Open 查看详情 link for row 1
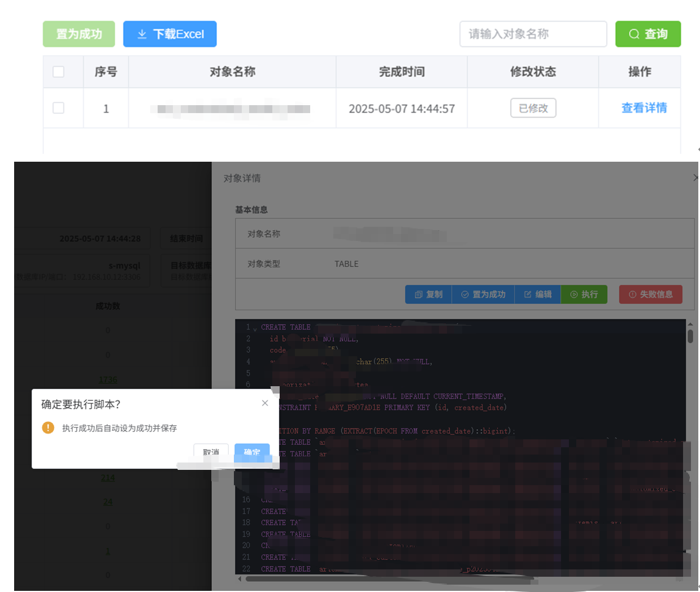 click(x=644, y=108)
